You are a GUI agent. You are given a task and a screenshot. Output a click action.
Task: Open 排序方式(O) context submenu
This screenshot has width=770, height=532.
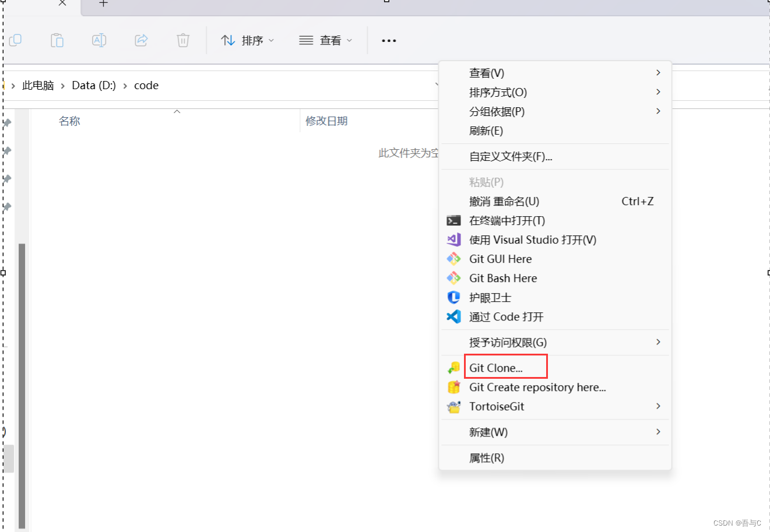555,92
